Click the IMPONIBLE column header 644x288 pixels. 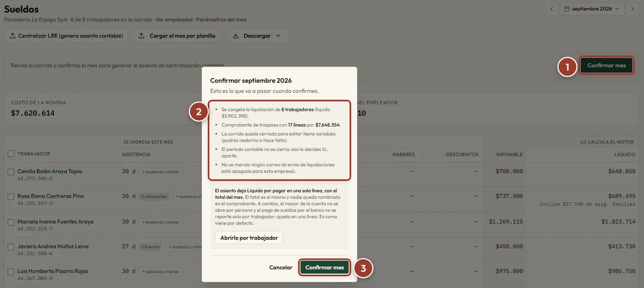(x=509, y=155)
